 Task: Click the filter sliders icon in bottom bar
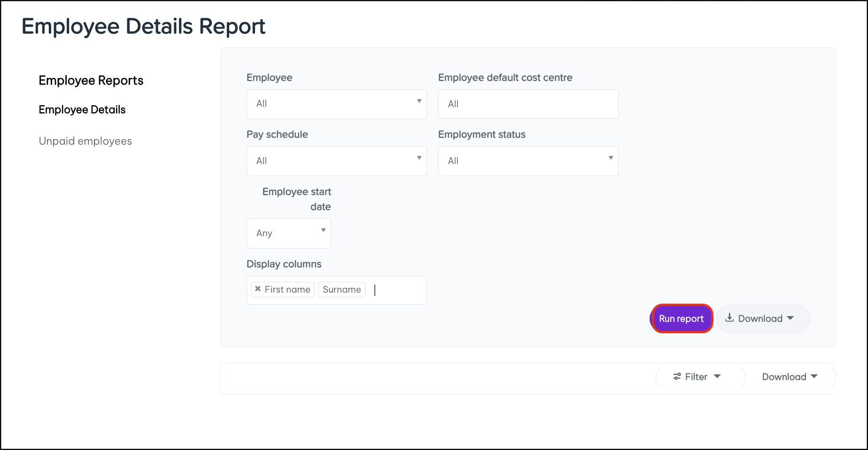coord(676,376)
